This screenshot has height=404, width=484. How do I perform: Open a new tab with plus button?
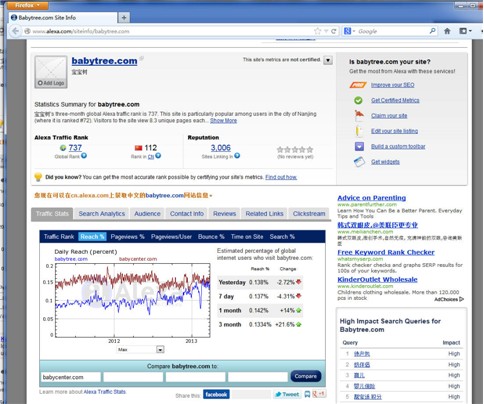(124, 18)
